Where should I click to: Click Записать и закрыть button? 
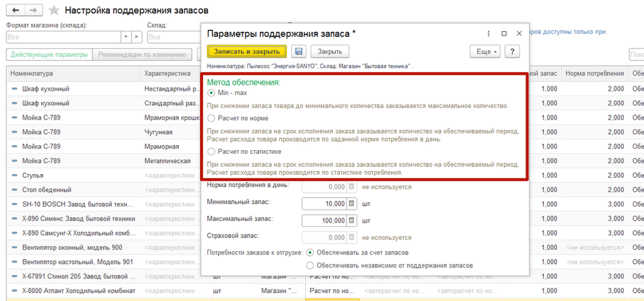pos(247,52)
